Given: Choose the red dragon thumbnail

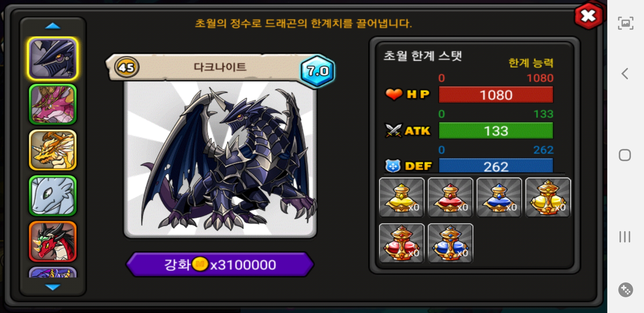Looking at the screenshot, I should click(53, 241).
